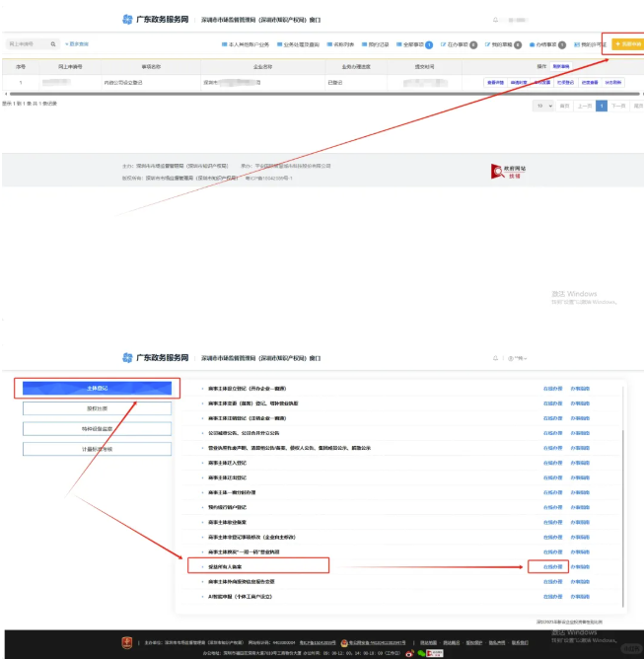
Task: Click the notification bell icon in top header
Action: 496,20
